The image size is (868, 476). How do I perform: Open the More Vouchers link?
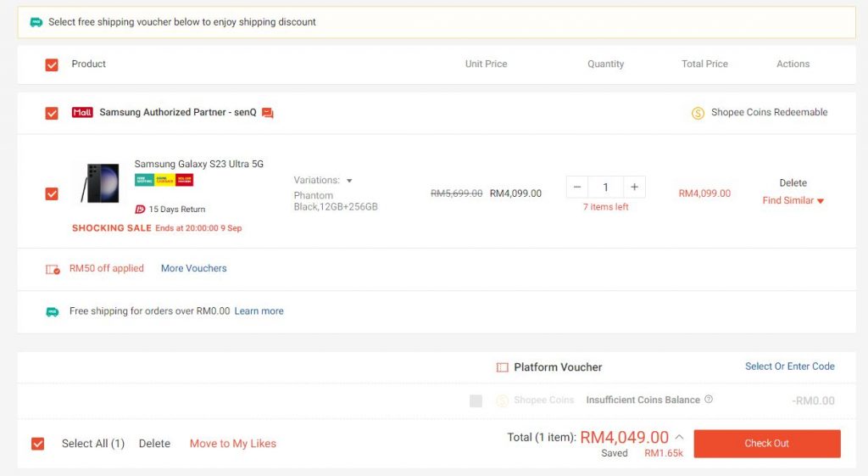click(x=193, y=268)
